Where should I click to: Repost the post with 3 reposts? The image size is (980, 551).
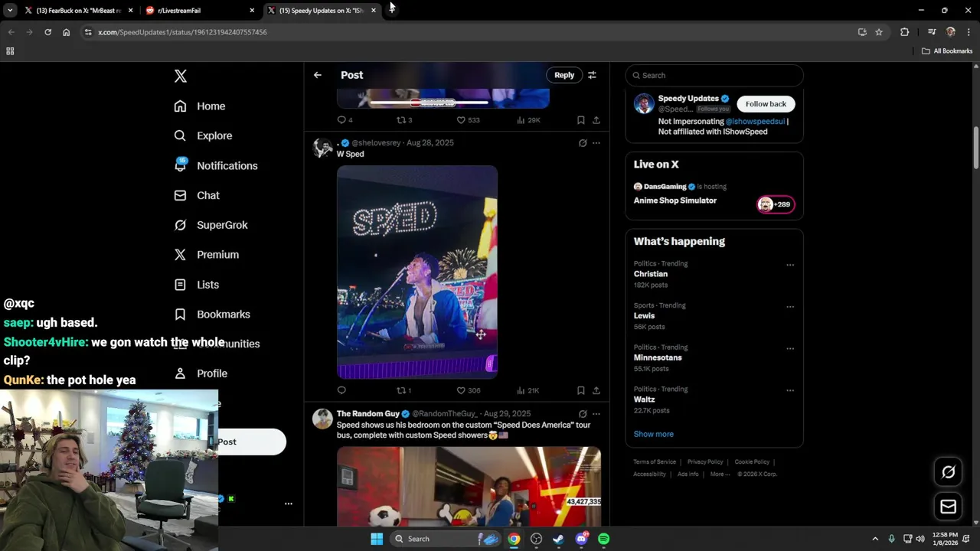(x=404, y=120)
